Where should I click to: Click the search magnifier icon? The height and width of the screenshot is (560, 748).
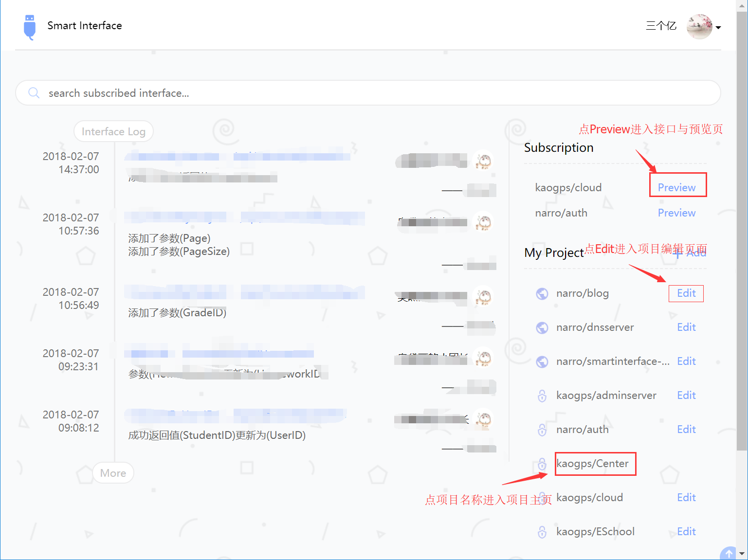click(34, 93)
